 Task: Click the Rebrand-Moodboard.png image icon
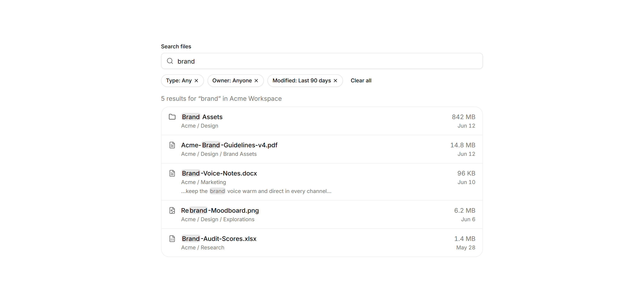pos(172,210)
